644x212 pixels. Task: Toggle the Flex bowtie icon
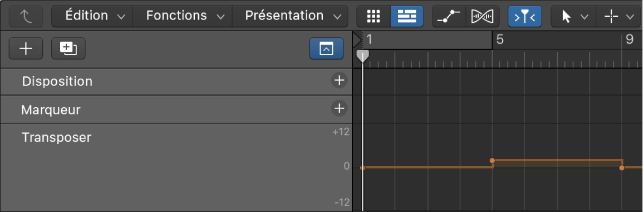pyautogui.click(x=483, y=17)
